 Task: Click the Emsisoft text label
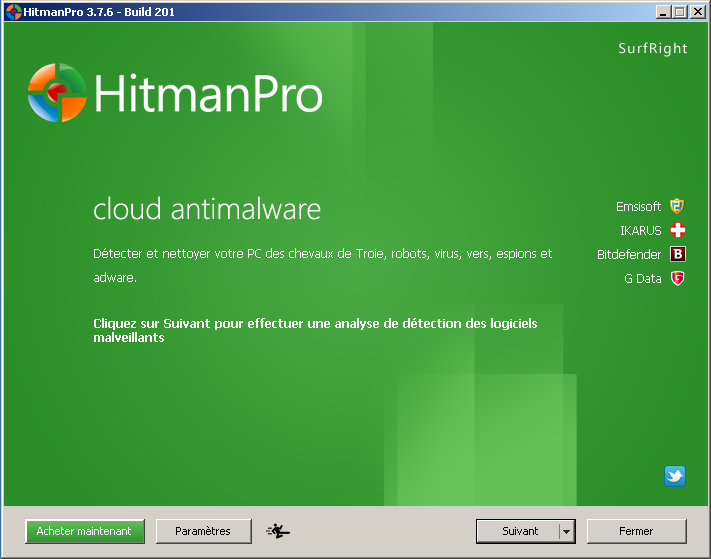point(638,207)
